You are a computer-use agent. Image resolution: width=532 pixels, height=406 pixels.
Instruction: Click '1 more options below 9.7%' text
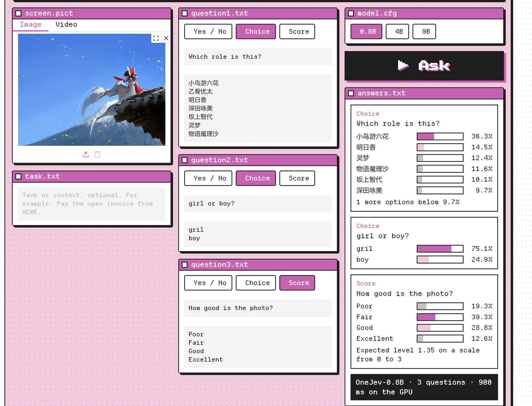click(x=408, y=202)
